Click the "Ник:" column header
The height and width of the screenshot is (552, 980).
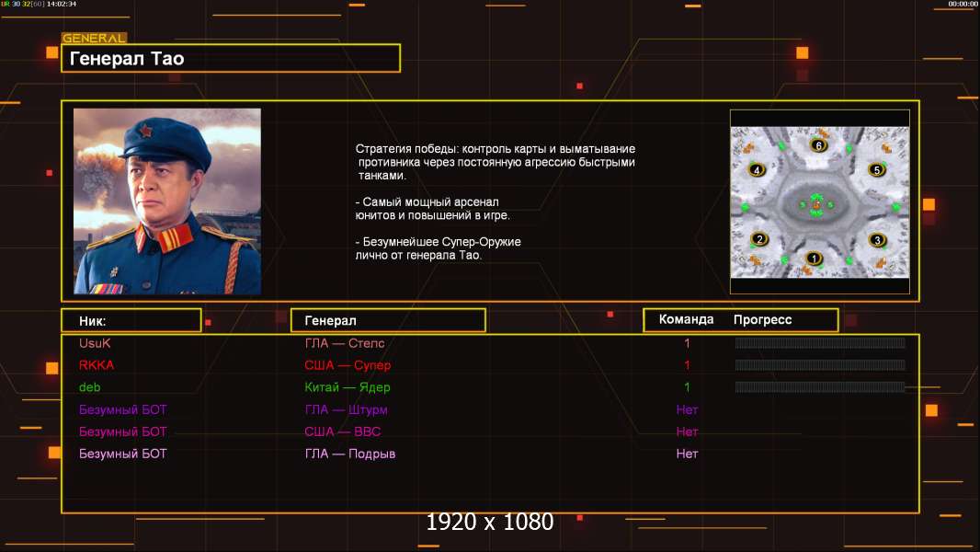(x=131, y=321)
